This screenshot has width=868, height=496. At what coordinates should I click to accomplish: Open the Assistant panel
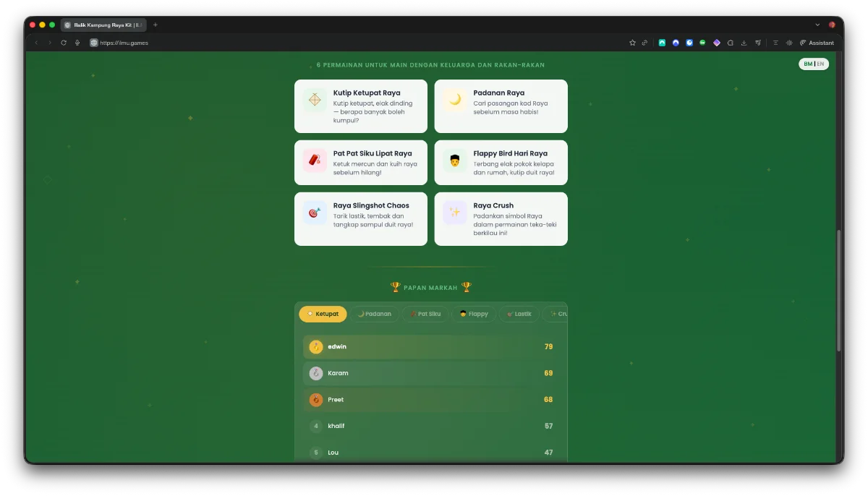(x=817, y=43)
